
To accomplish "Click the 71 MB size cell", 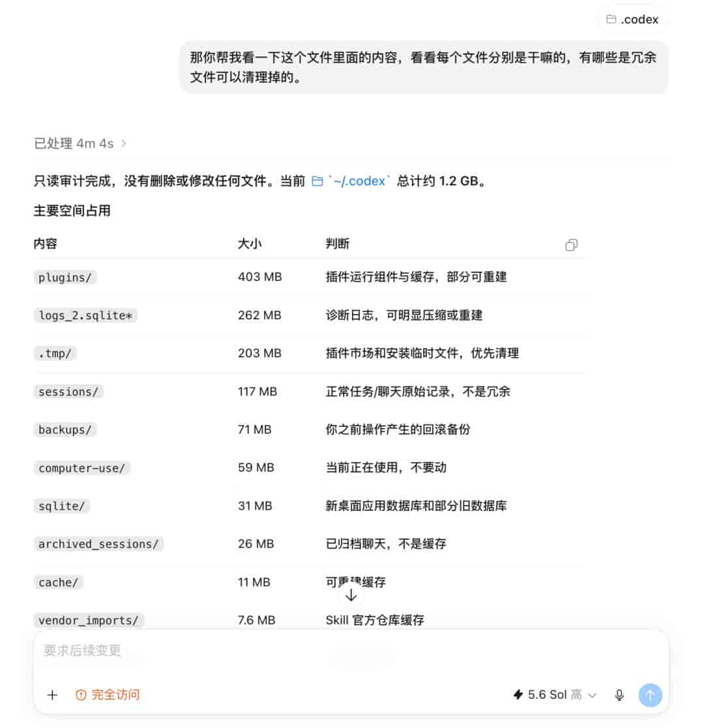I will (254, 430).
